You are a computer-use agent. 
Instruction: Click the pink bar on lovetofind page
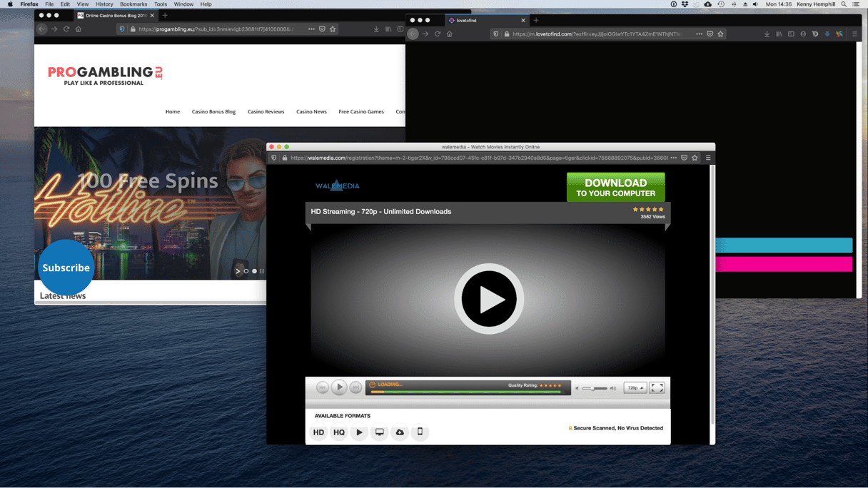[784, 264]
